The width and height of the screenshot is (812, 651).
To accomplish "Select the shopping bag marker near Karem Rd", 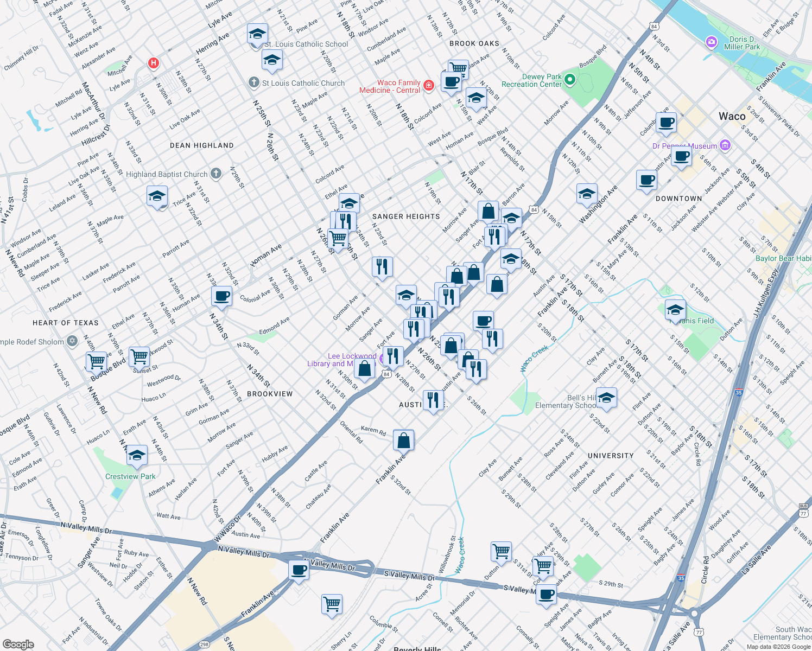I will 404,439.
